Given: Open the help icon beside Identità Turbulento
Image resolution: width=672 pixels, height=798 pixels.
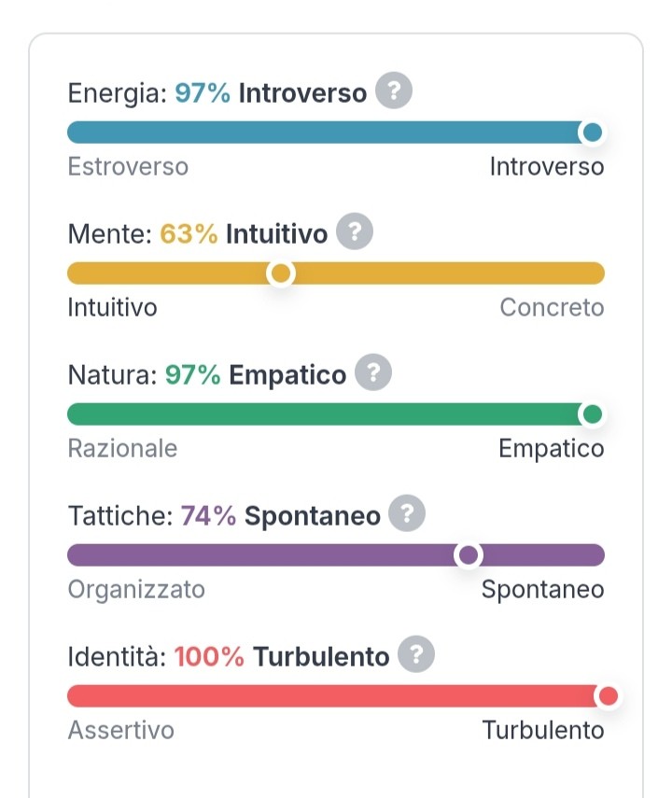Looking at the screenshot, I should [x=416, y=654].
